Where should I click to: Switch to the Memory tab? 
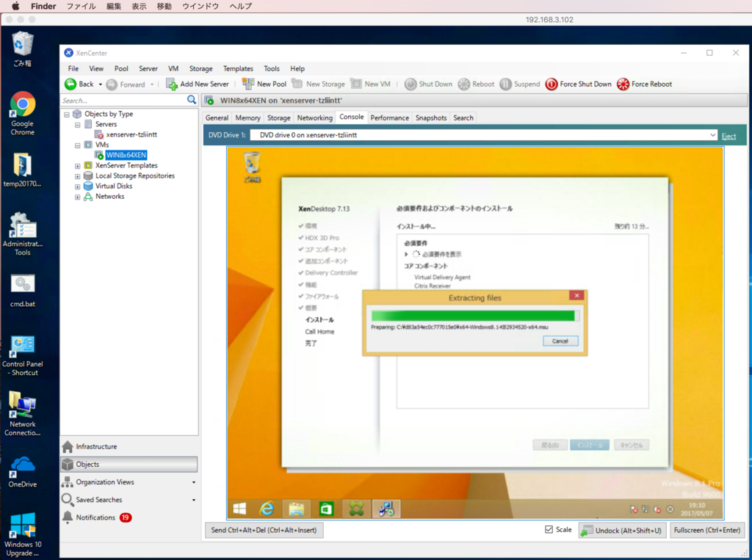click(248, 117)
